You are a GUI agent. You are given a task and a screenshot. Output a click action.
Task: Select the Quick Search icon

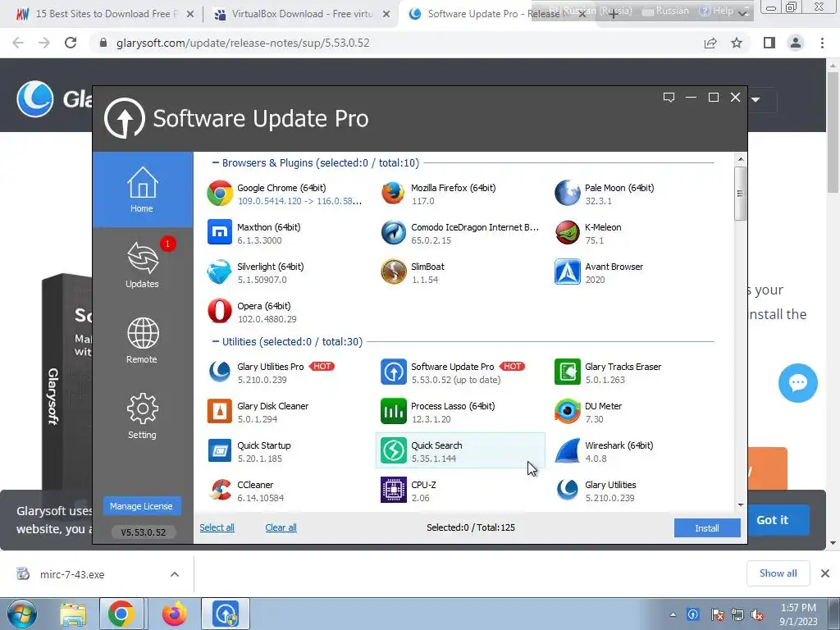click(x=393, y=450)
